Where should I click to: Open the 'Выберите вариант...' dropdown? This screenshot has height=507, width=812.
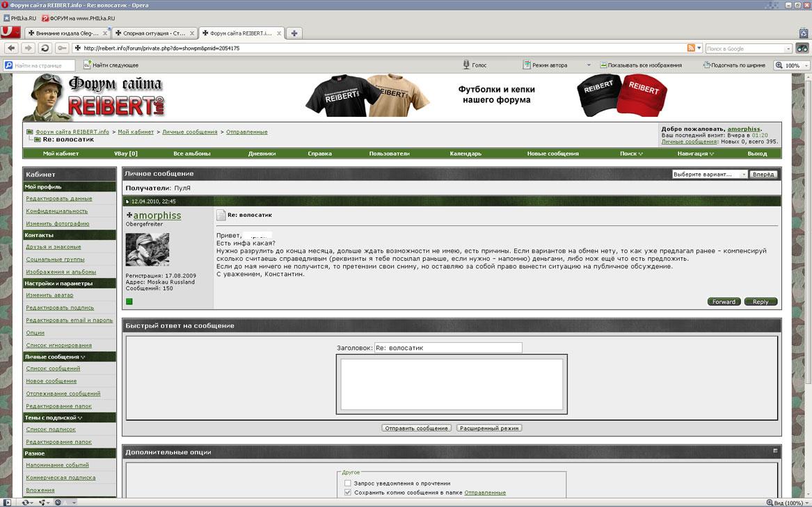pyautogui.click(x=709, y=175)
